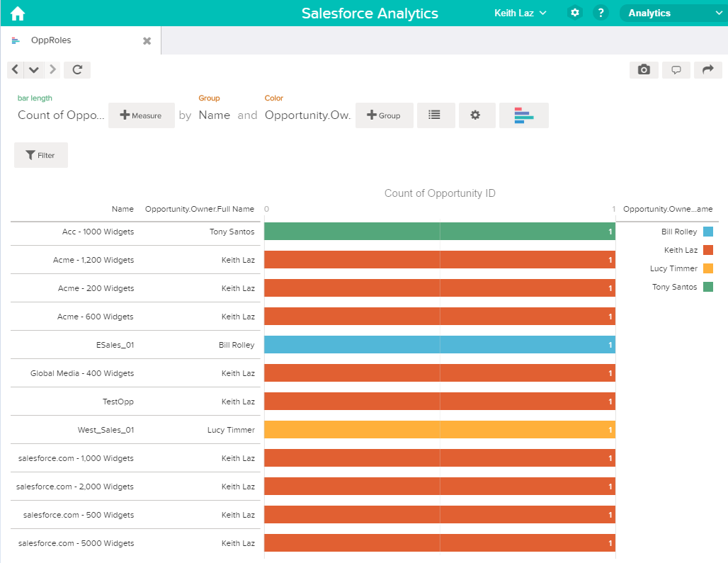Go to the home page icon
Image resolution: width=728 pixels, height=563 pixels.
click(18, 13)
